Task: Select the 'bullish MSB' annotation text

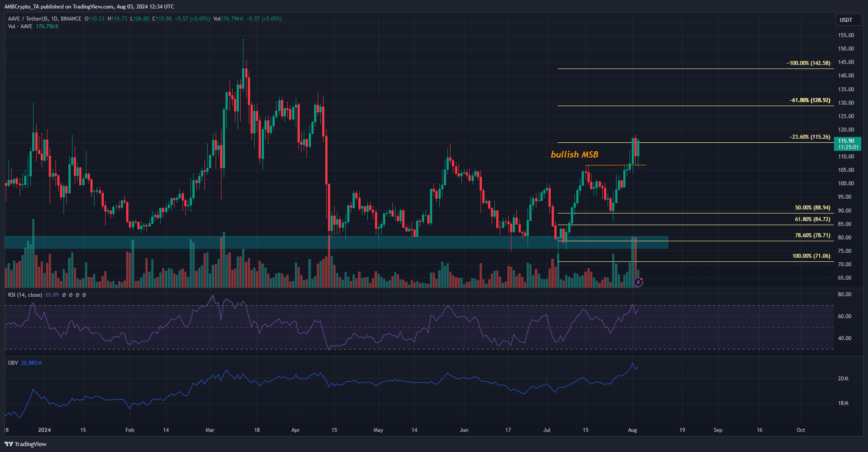Action: coord(574,154)
